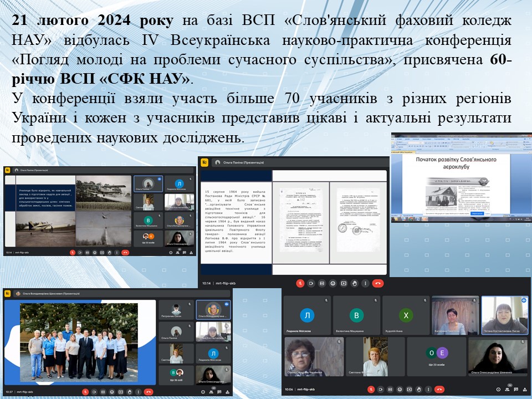
Task: Hang up in the aircraft photos meeting window
Action: coord(125,253)
